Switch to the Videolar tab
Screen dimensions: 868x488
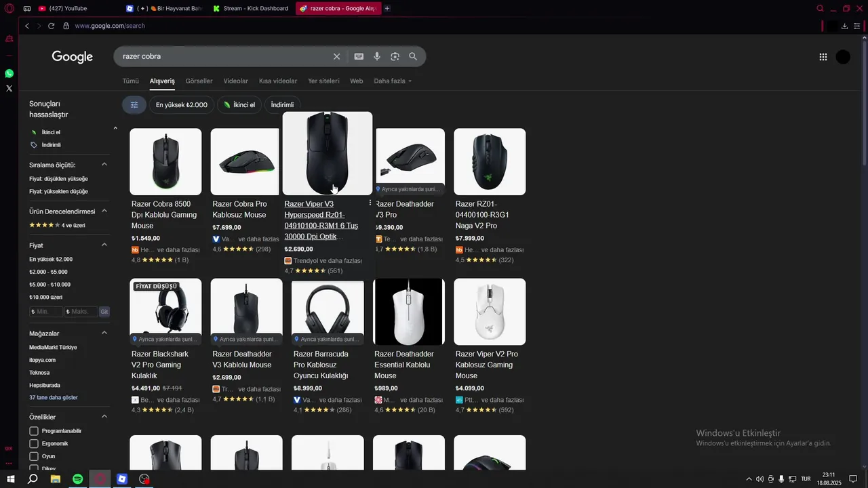(236, 81)
